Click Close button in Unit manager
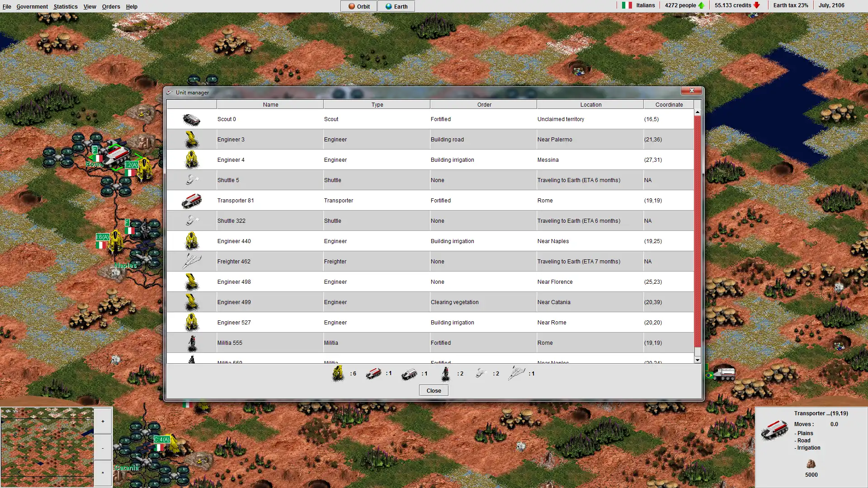 (434, 390)
